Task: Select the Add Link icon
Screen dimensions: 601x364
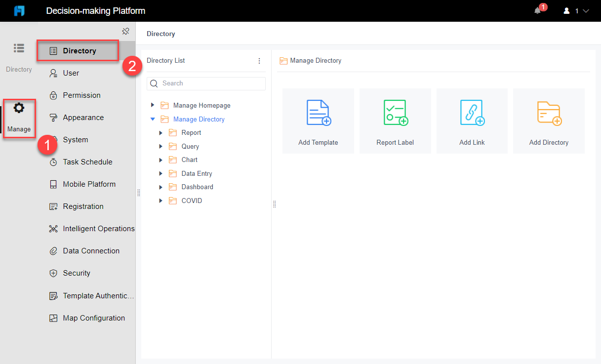Action: coord(472,113)
